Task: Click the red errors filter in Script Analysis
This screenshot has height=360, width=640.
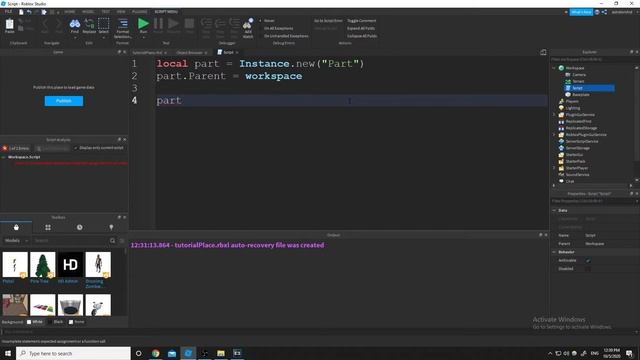Action: (x=16, y=148)
